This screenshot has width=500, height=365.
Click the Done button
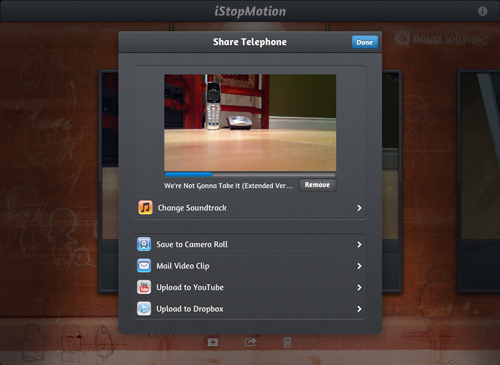pyautogui.click(x=365, y=42)
